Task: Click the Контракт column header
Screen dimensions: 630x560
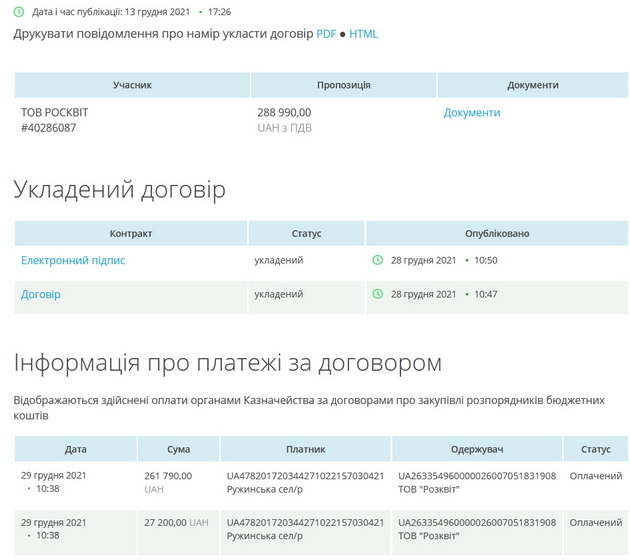Action: click(131, 233)
